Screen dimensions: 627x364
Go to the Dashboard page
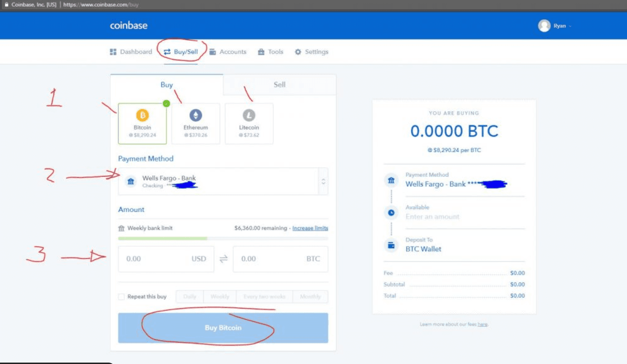click(x=131, y=52)
